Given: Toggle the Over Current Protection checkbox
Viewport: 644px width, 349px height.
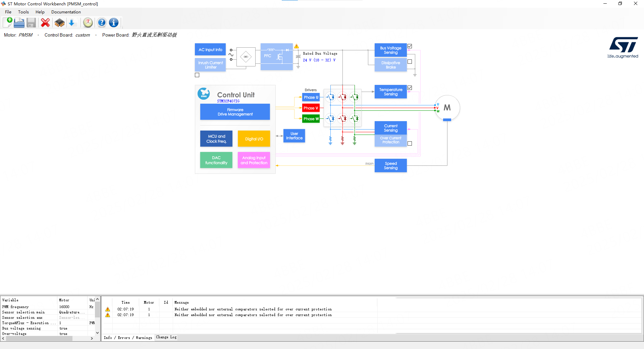Looking at the screenshot, I should point(410,143).
